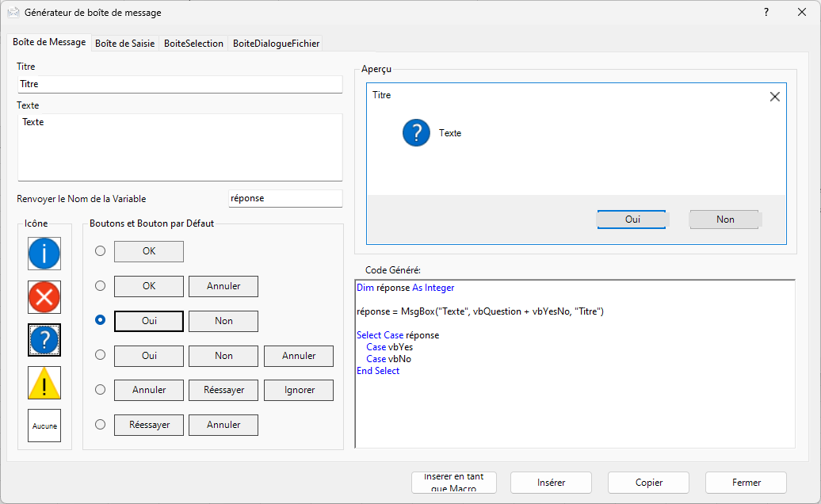The image size is (821, 504).
Task: Click the 'Texte' message in the preview
Action: click(x=450, y=133)
